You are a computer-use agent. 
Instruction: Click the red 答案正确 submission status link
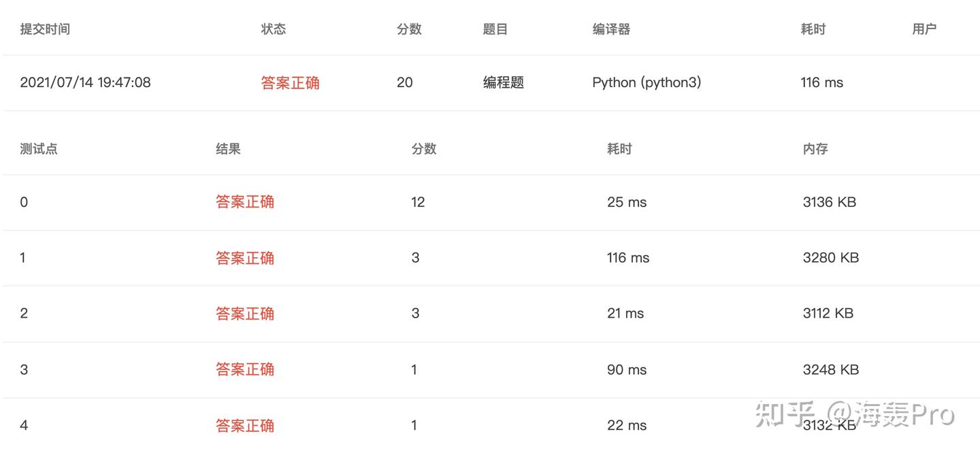coord(290,83)
